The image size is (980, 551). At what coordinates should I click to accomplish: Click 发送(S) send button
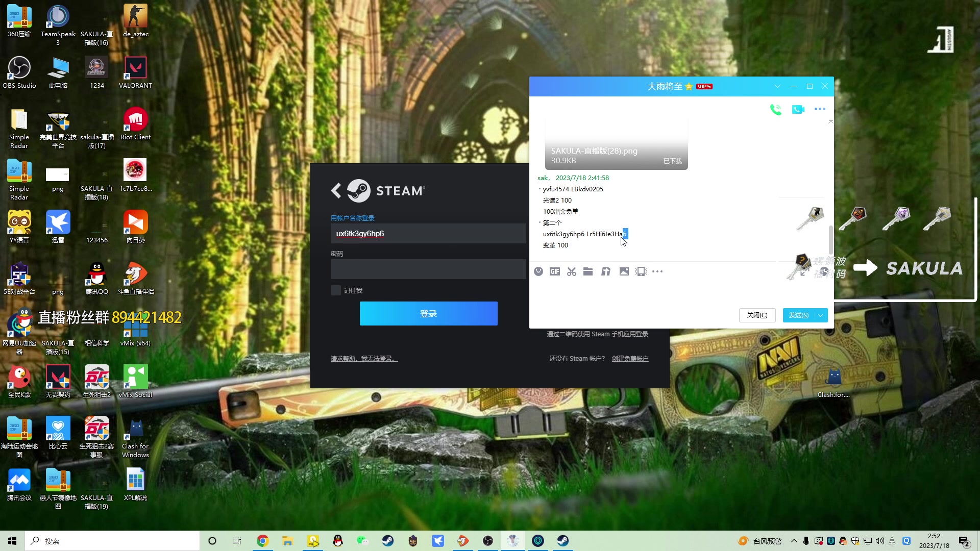pyautogui.click(x=799, y=315)
